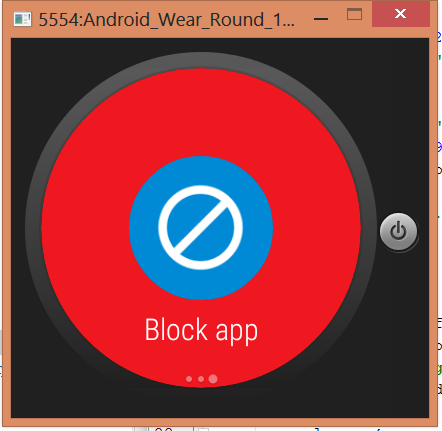Minimize the Android Wear emulator window
The image size is (442, 431).
[321, 19]
